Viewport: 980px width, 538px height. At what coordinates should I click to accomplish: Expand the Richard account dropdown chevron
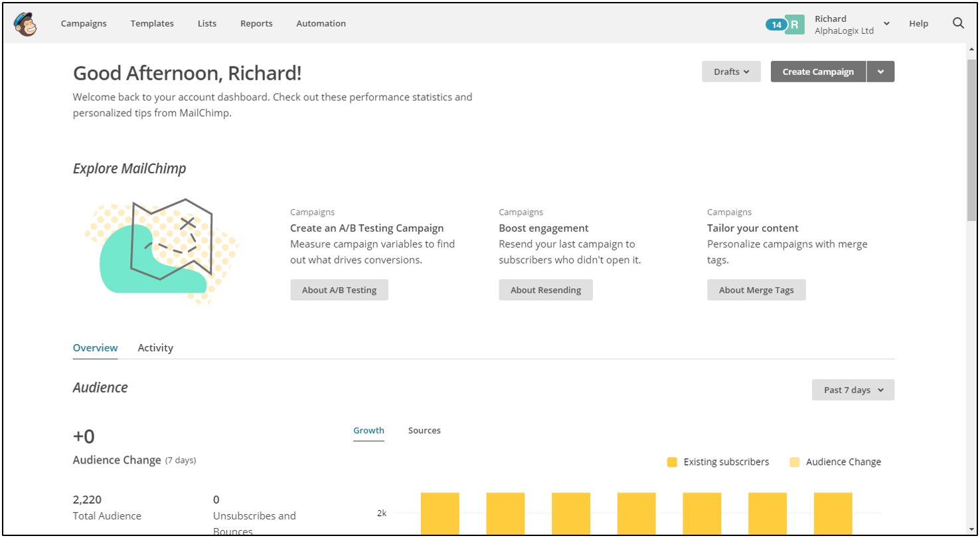[886, 23]
